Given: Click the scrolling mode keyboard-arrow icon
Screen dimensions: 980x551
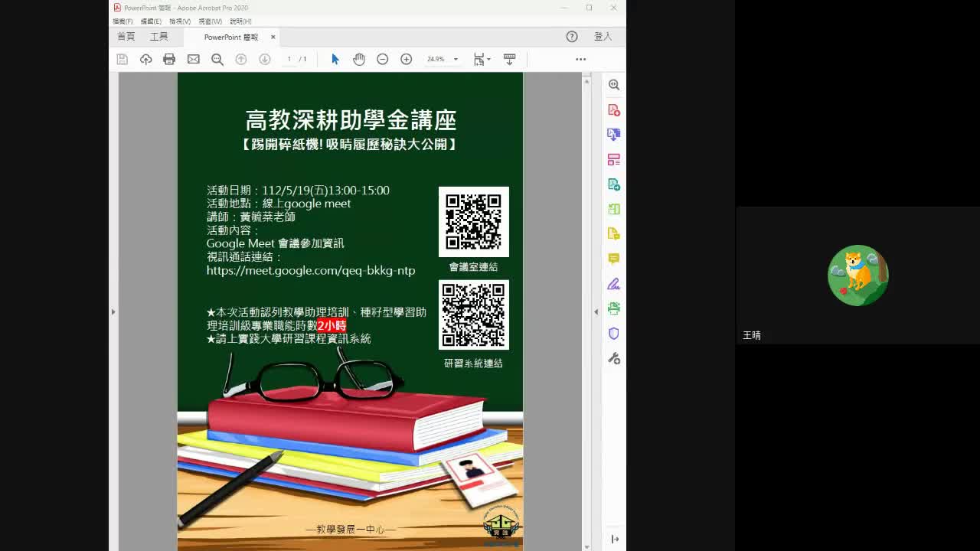Looking at the screenshot, I should click(x=509, y=59).
